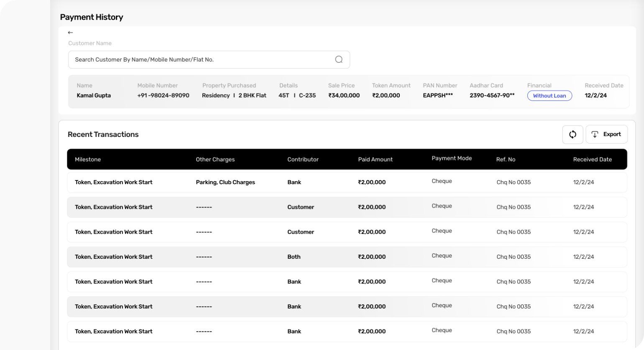Click the Contributor column header
This screenshot has height=350, width=644.
[303, 160]
